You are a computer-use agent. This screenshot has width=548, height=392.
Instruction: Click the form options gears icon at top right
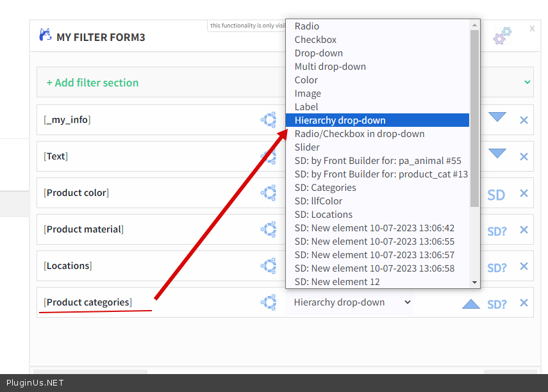pos(502,36)
